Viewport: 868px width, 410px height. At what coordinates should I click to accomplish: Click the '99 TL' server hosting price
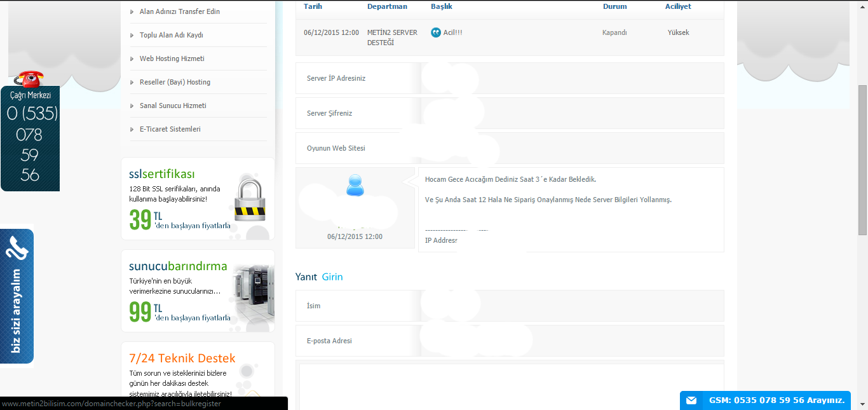(146, 312)
